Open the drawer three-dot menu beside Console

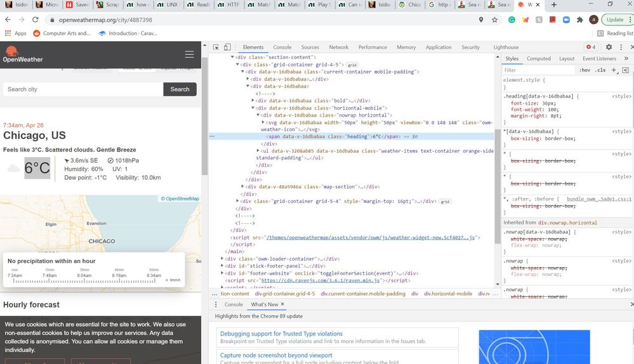(x=216, y=304)
